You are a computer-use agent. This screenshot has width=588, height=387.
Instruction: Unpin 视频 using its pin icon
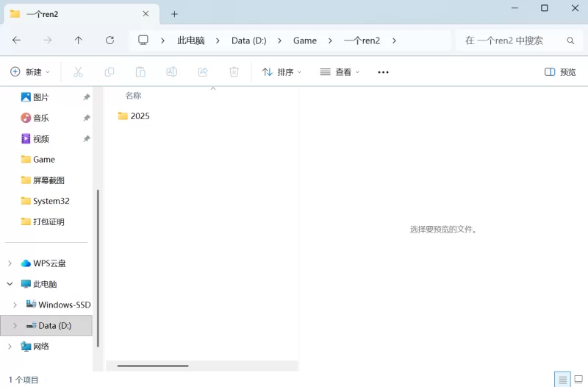click(x=87, y=139)
